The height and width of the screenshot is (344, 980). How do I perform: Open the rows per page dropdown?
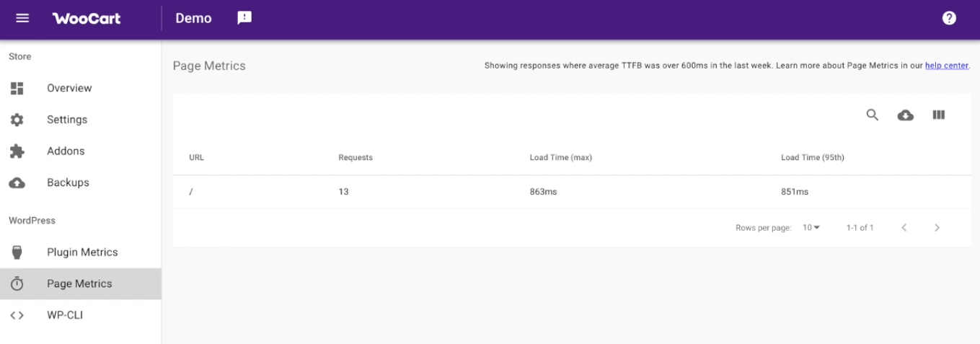[x=811, y=228]
